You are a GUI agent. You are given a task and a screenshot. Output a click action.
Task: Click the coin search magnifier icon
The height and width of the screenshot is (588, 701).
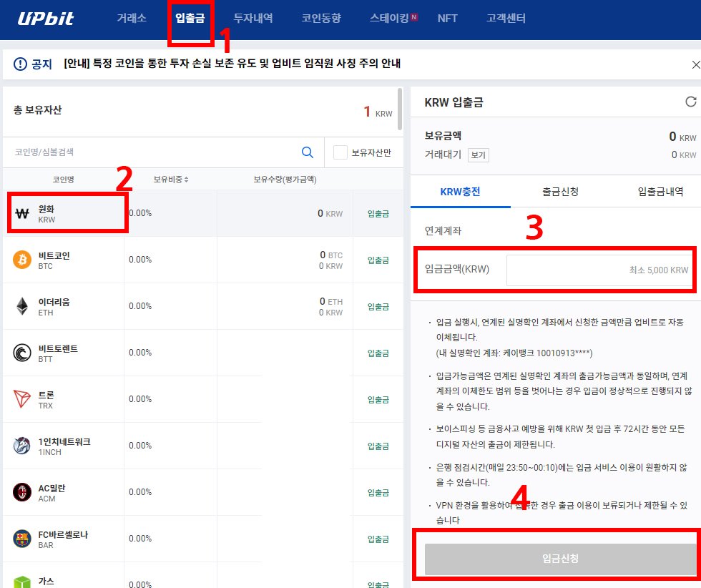308,152
